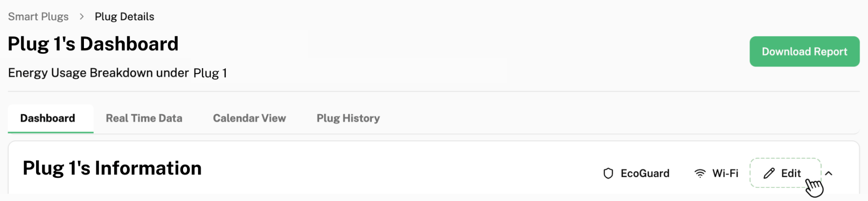Click the pencil icon beside Edit

click(769, 173)
